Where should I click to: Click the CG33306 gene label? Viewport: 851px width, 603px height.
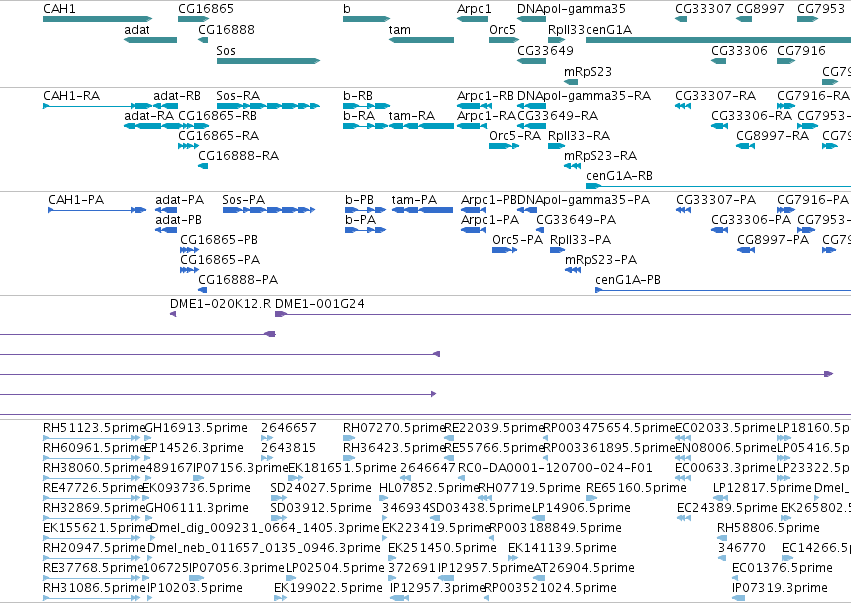click(x=739, y=51)
